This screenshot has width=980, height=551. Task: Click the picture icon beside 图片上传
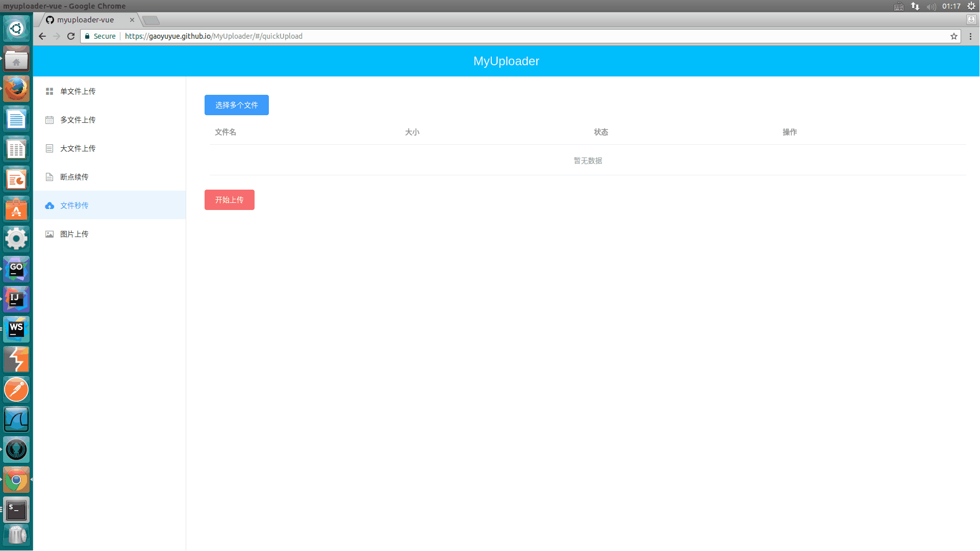click(49, 234)
